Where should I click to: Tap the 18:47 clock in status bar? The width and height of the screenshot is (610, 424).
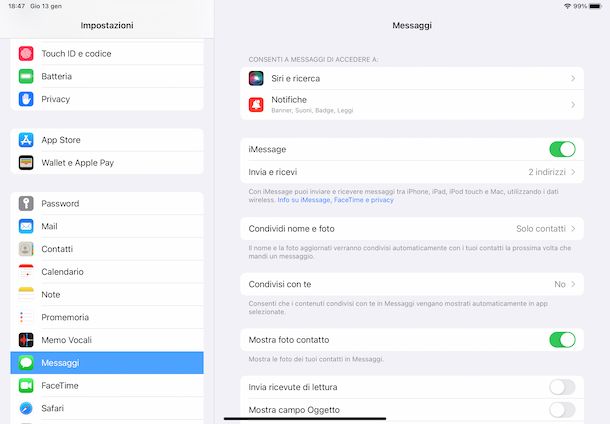pos(16,6)
